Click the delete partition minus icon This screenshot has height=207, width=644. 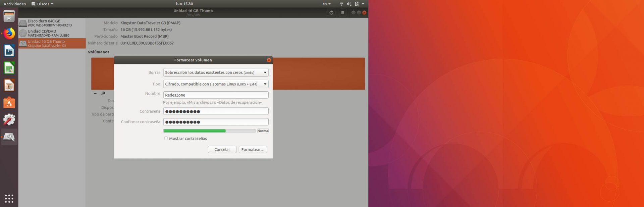(95, 94)
